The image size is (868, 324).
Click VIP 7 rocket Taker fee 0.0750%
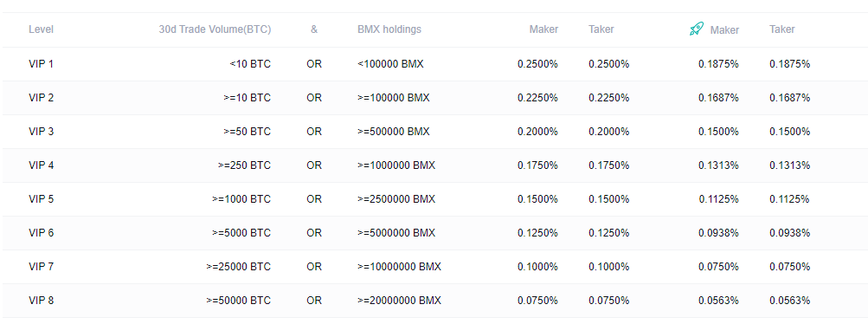(x=790, y=267)
